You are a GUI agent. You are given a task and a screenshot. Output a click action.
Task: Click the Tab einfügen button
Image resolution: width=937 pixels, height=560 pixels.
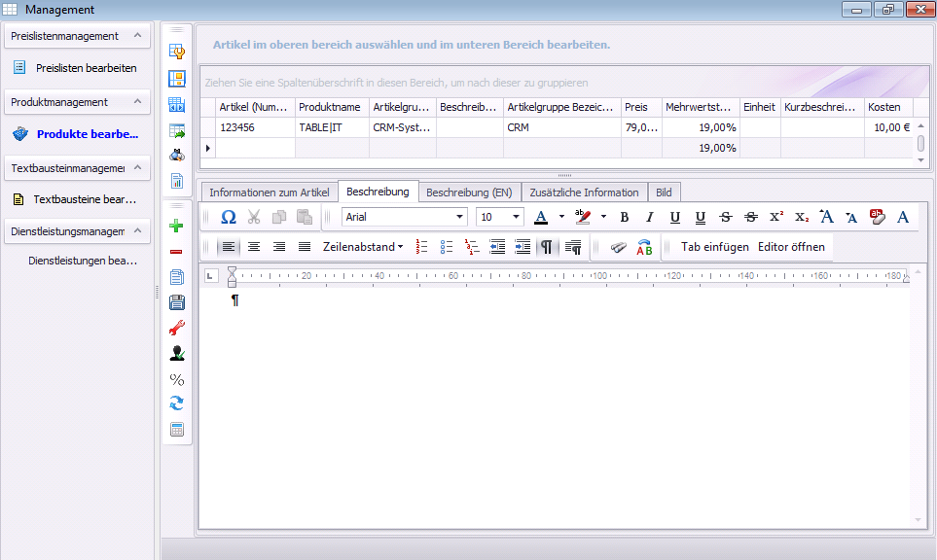(715, 247)
